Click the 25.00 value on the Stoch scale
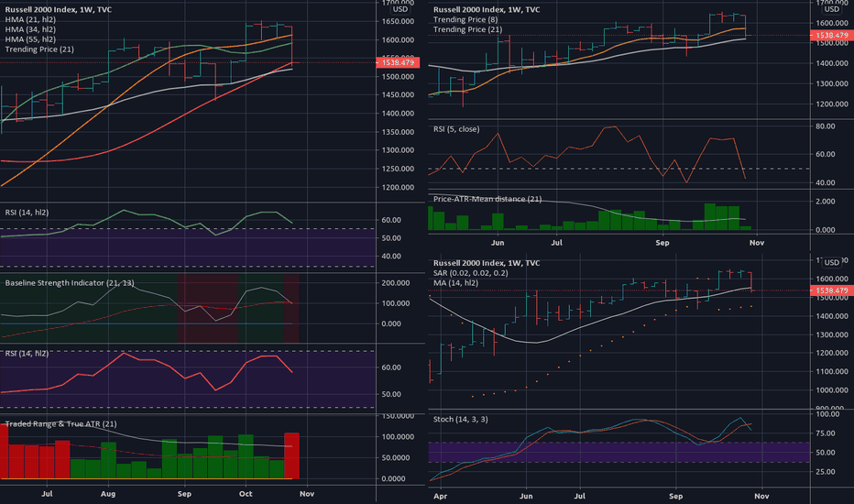 point(826,472)
